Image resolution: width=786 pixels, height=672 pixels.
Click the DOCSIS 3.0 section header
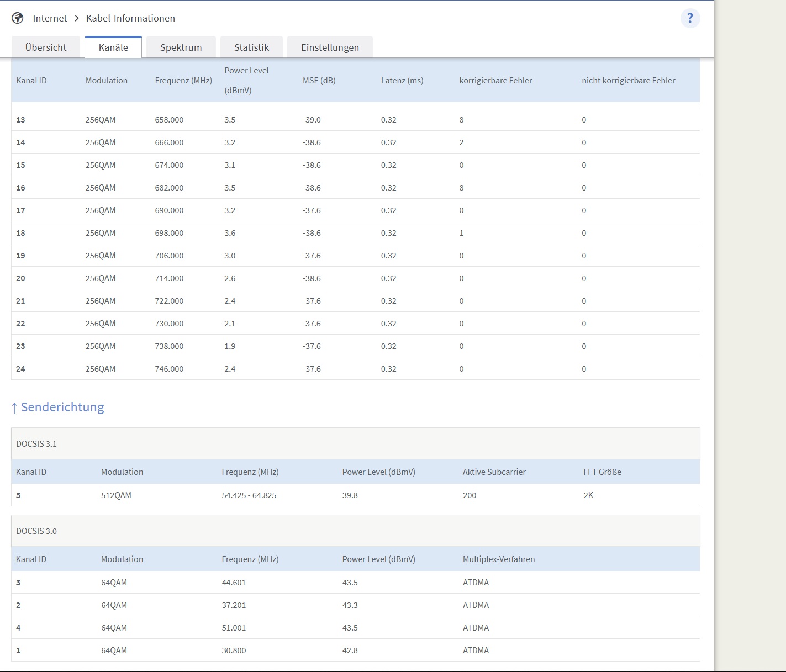pos(36,531)
